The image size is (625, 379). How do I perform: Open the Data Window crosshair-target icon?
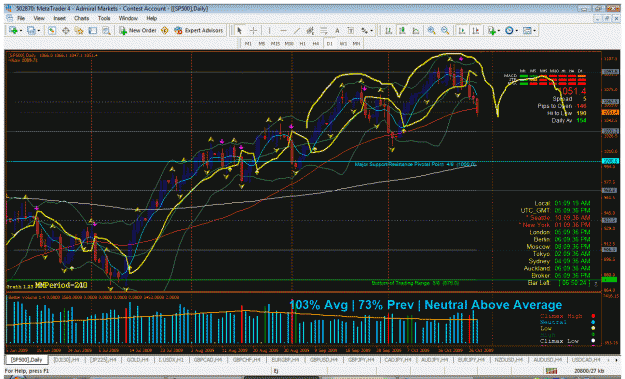(x=65, y=30)
